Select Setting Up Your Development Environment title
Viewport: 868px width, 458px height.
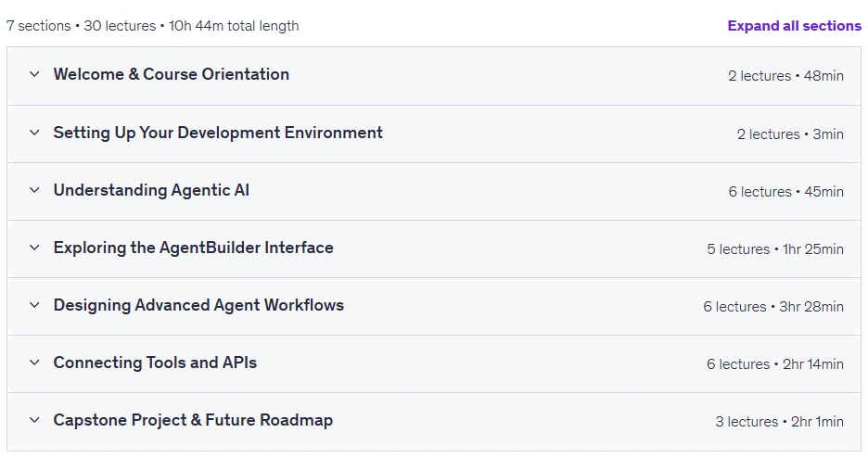(x=218, y=133)
